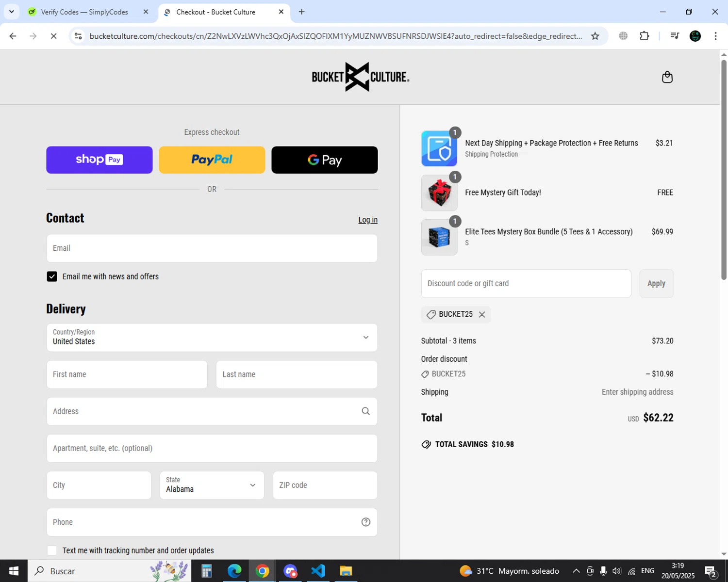Open the taskbar clock showing 3:19
The width and height of the screenshot is (728, 582).
tap(678, 571)
